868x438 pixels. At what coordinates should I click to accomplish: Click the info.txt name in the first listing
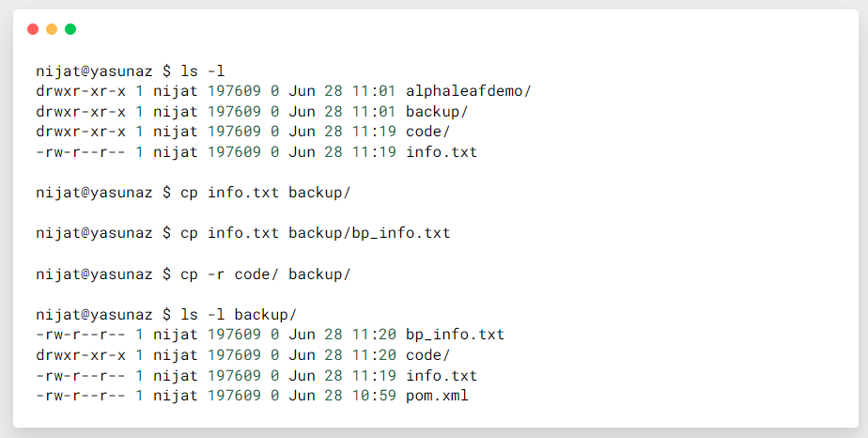(x=442, y=151)
